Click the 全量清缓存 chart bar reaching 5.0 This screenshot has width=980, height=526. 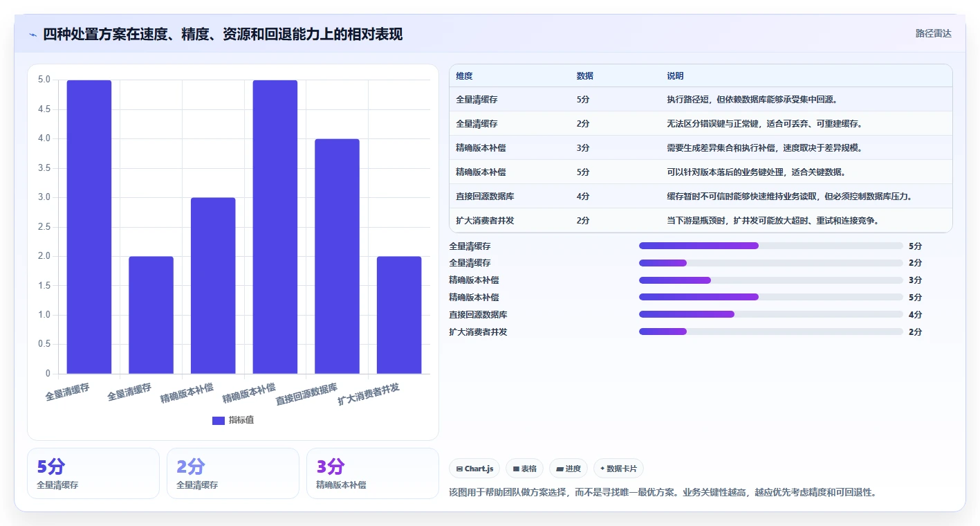click(89, 227)
